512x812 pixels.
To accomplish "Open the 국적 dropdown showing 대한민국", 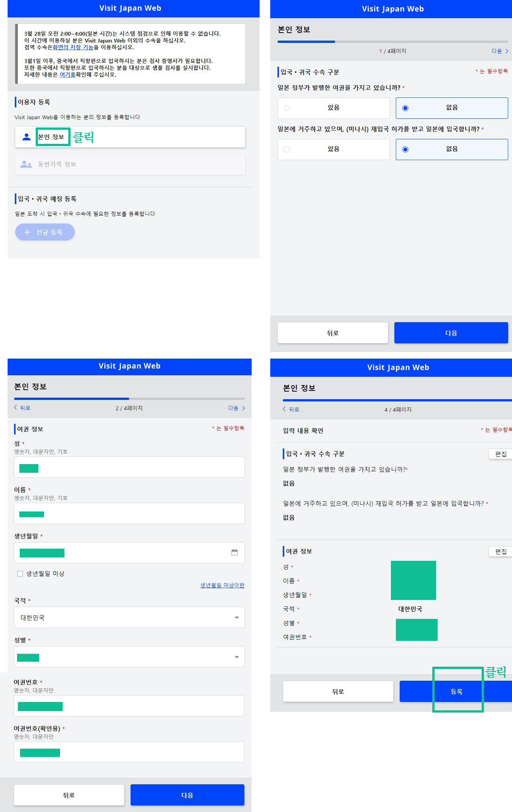I will point(129,617).
